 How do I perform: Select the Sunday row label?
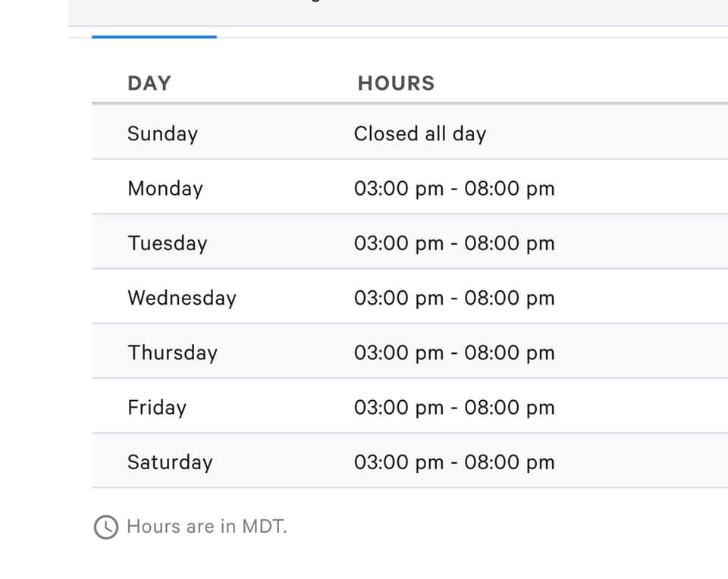[x=162, y=133]
